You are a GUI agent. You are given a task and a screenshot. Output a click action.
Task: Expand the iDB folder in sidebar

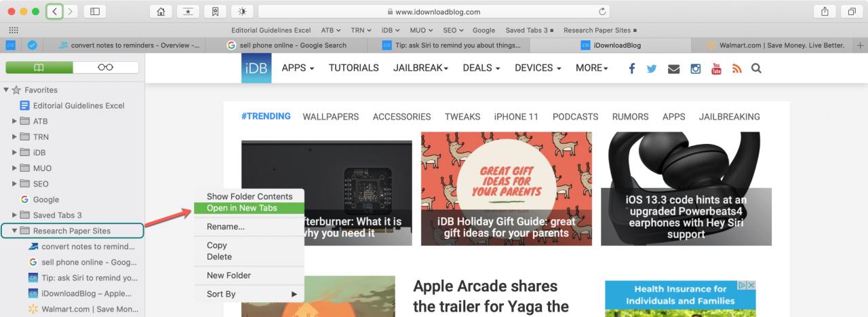(14, 152)
